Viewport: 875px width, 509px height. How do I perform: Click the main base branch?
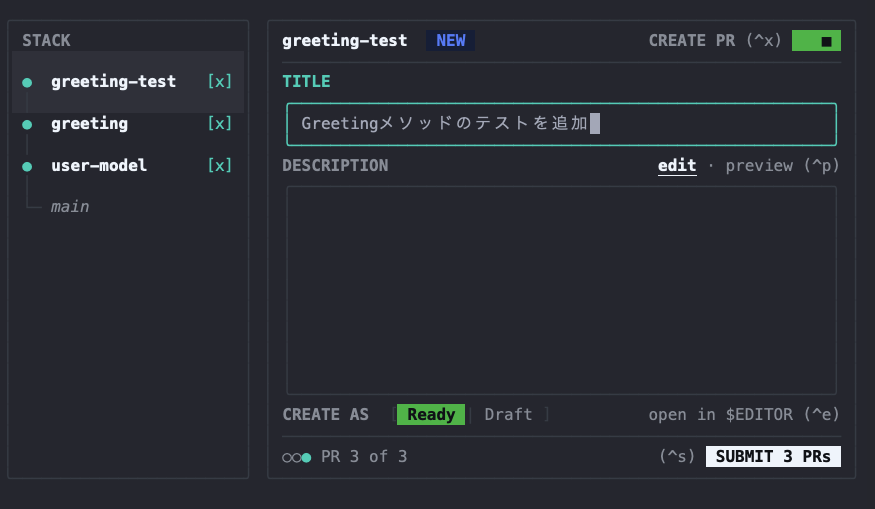pos(70,207)
